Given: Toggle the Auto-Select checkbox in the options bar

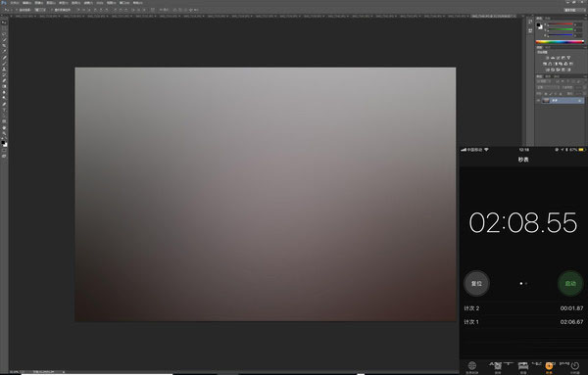Looking at the screenshot, I should [x=17, y=10].
